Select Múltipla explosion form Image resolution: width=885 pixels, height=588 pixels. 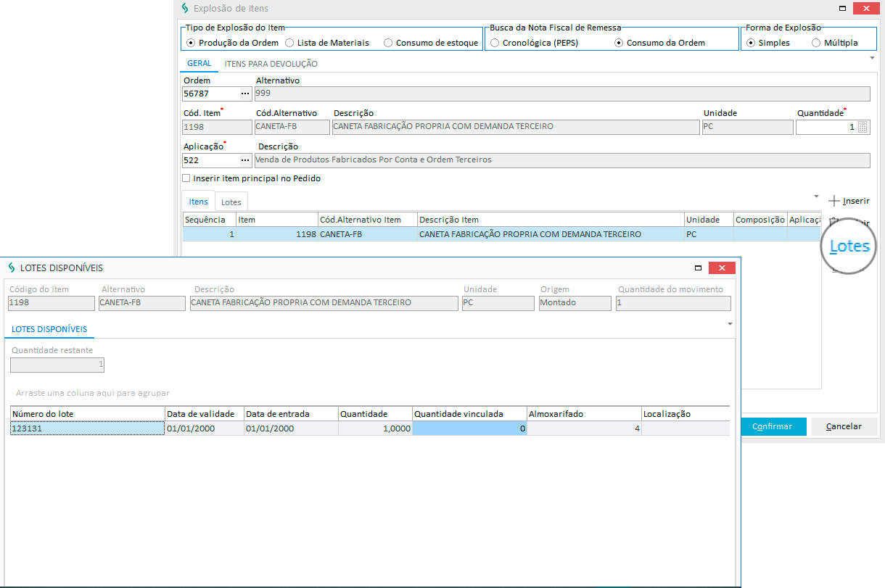pos(816,43)
